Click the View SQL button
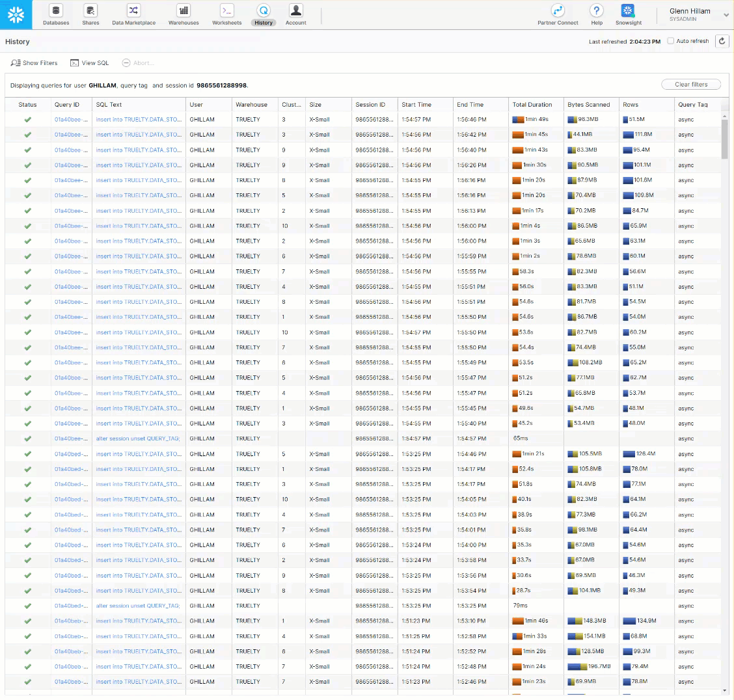 coord(90,63)
